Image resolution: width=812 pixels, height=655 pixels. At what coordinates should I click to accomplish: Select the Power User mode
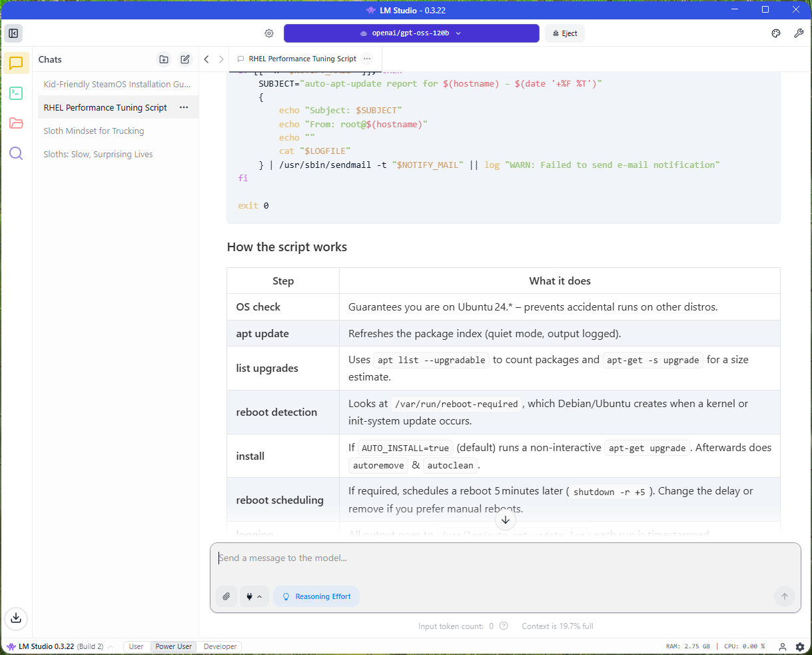pyautogui.click(x=173, y=646)
